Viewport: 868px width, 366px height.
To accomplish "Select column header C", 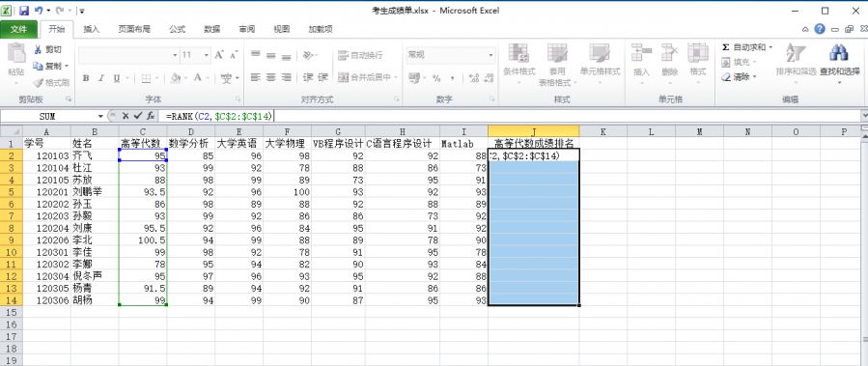I will point(143,131).
